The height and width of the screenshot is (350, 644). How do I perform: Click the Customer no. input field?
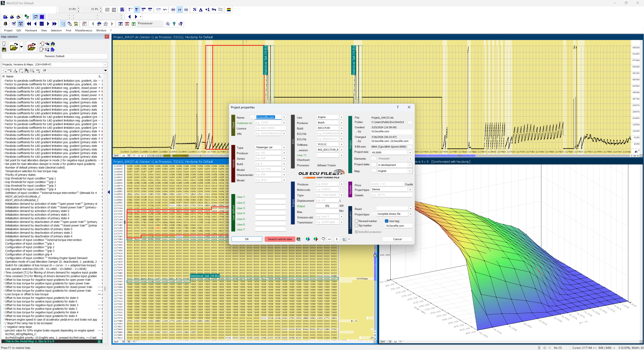point(268,123)
